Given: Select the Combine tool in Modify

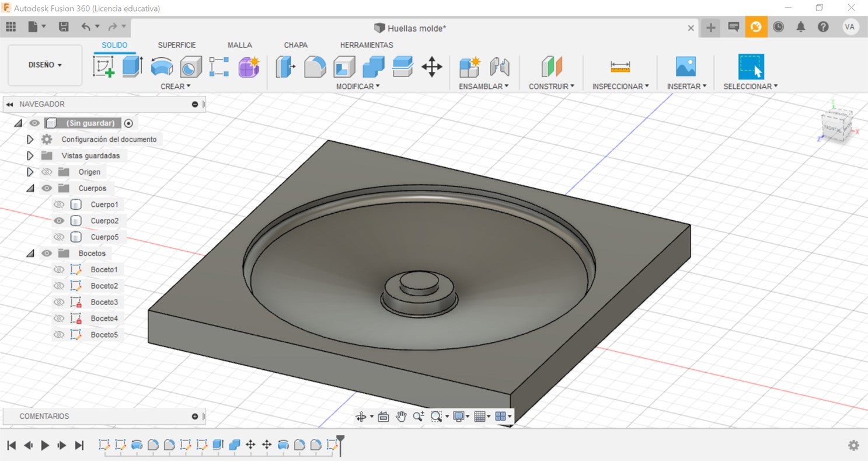Looking at the screenshot, I should (374, 67).
